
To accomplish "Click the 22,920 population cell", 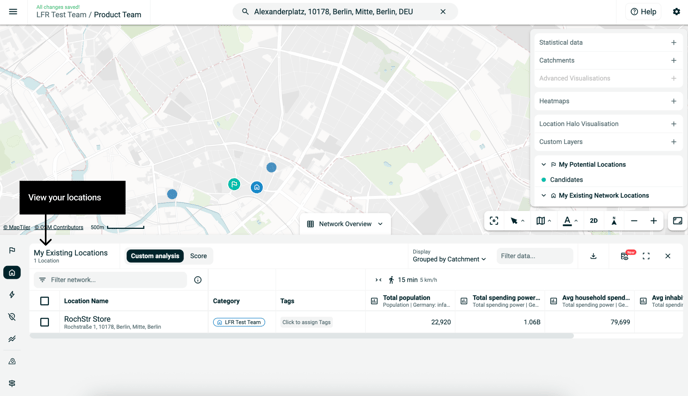I will pos(441,322).
